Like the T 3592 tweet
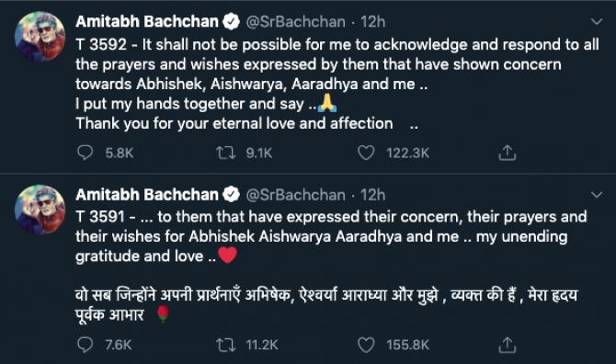 tap(366, 153)
